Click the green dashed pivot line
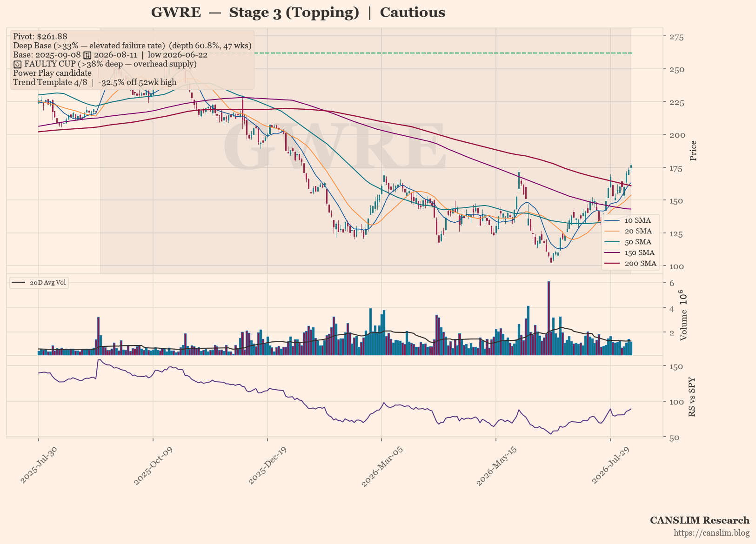Viewport: 756px width, 544px height. (x=443, y=53)
